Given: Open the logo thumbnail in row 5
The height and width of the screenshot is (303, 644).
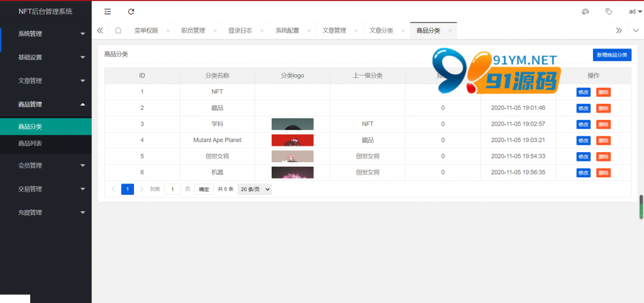Looking at the screenshot, I should 292,157.
